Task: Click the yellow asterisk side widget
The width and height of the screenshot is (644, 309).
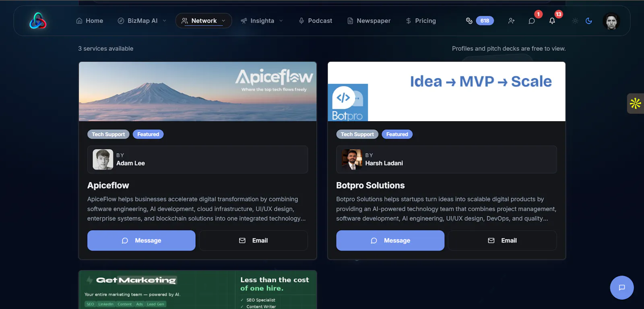Action: click(x=636, y=104)
